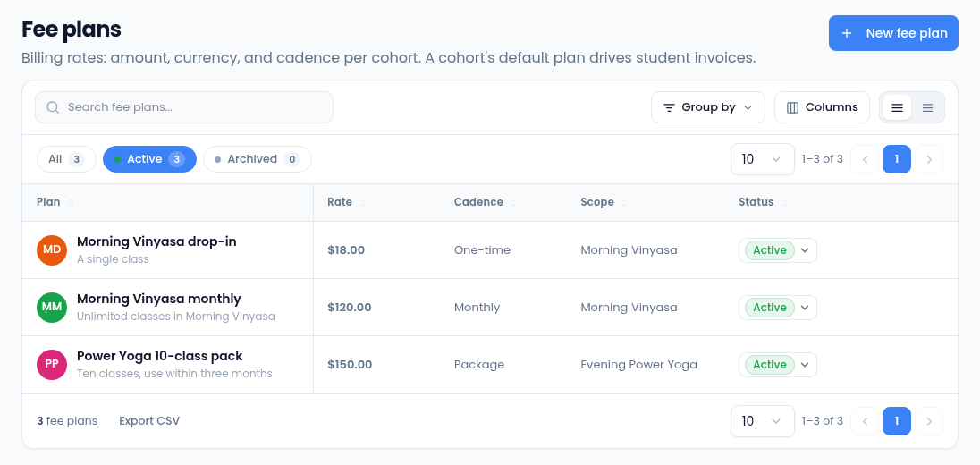Click the $120.00 rate cell

tap(350, 308)
